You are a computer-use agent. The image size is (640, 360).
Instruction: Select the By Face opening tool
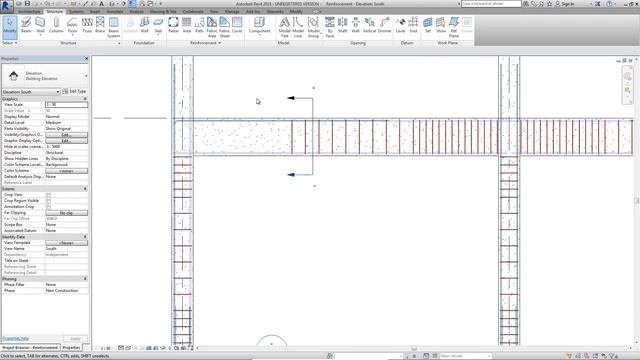[330, 27]
